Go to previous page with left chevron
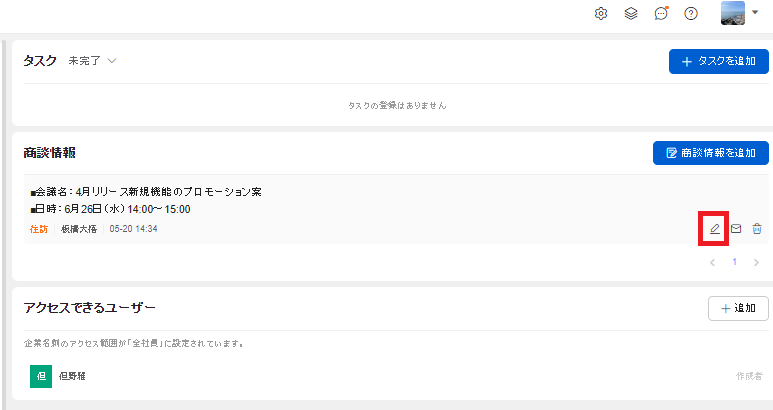The width and height of the screenshot is (773, 410). tap(712, 262)
